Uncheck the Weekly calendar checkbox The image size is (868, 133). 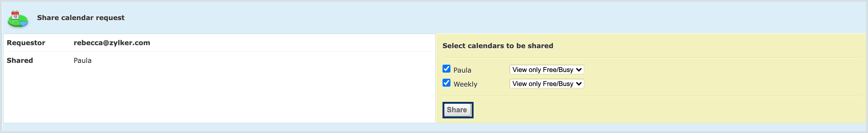pos(446,83)
